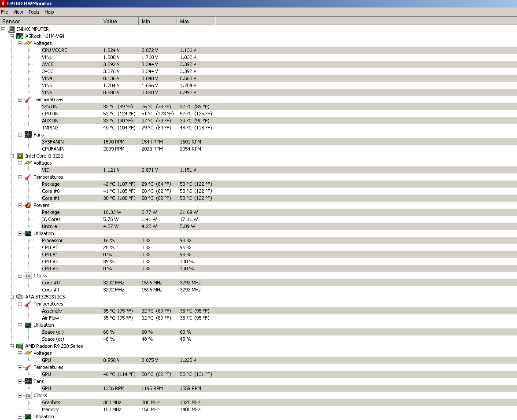Select the SYSFANIN fan row
The height and width of the screenshot is (420, 517).
[x=279, y=142]
